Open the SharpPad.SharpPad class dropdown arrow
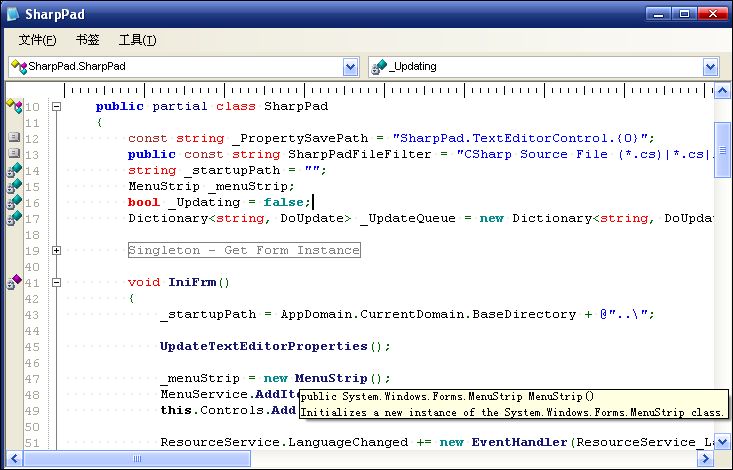733x470 pixels. (x=350, y=67)
